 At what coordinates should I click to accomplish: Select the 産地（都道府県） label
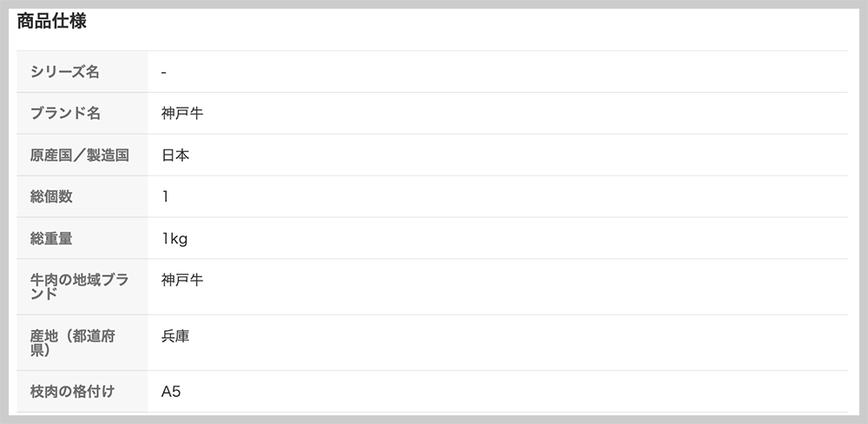coord(73,342)
